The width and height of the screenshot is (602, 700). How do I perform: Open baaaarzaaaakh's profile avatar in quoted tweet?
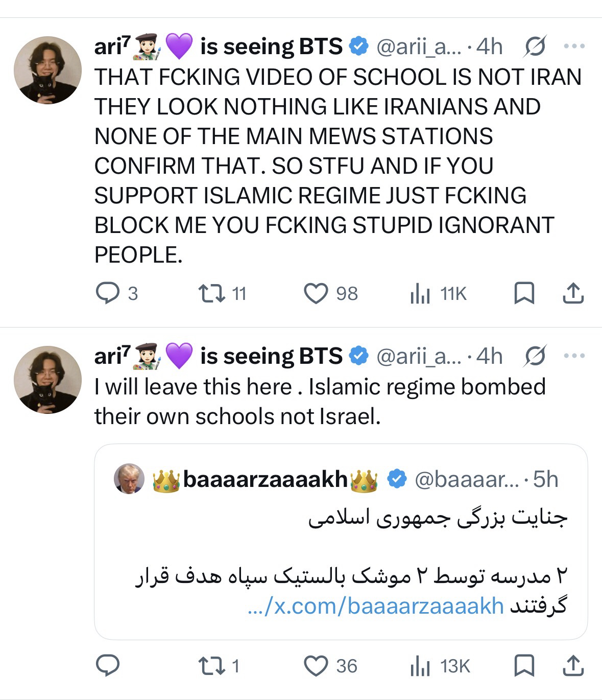tap(129, 479)
